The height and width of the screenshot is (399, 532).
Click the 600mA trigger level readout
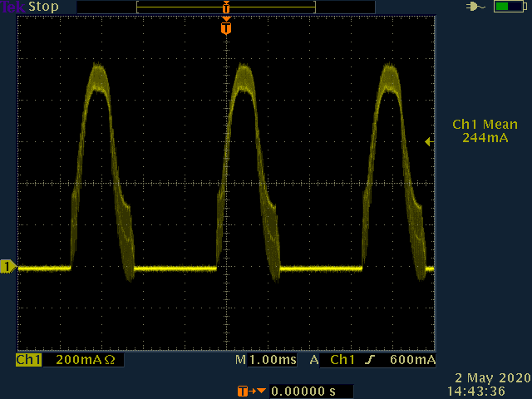413,360
